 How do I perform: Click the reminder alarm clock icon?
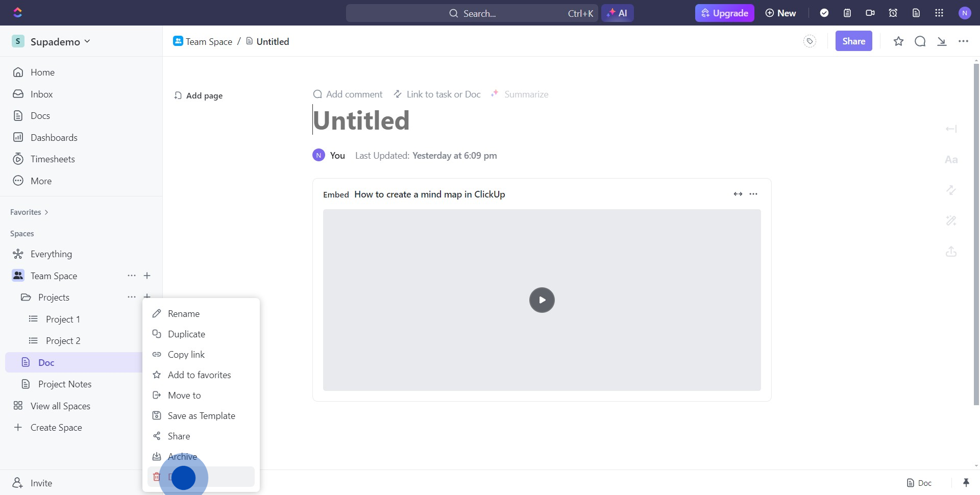[893, 13]
